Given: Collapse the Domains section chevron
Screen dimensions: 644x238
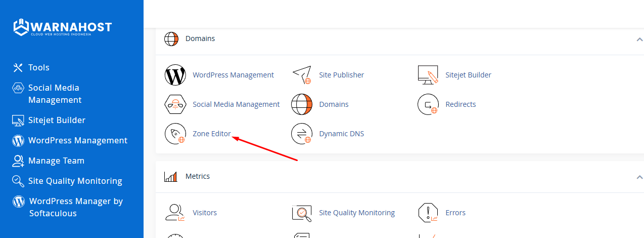Looking at the screenshot, I should [x=639, y=39].
